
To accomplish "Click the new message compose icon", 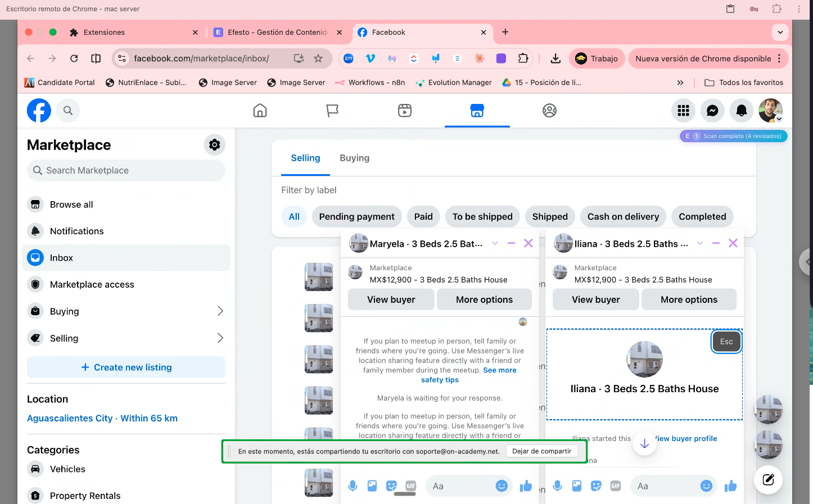I will 768,479.
